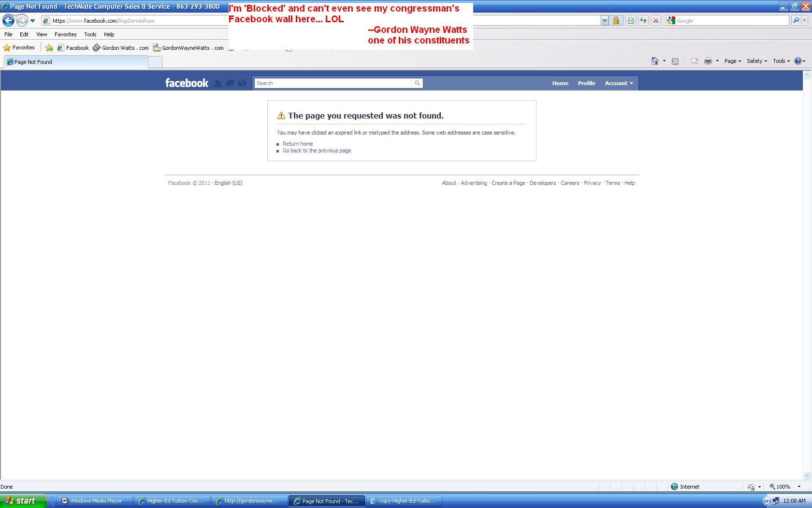Image resolution: width=812 pixels, height=508 pixels.
Task: Click the About footer link
Action: 449,183
